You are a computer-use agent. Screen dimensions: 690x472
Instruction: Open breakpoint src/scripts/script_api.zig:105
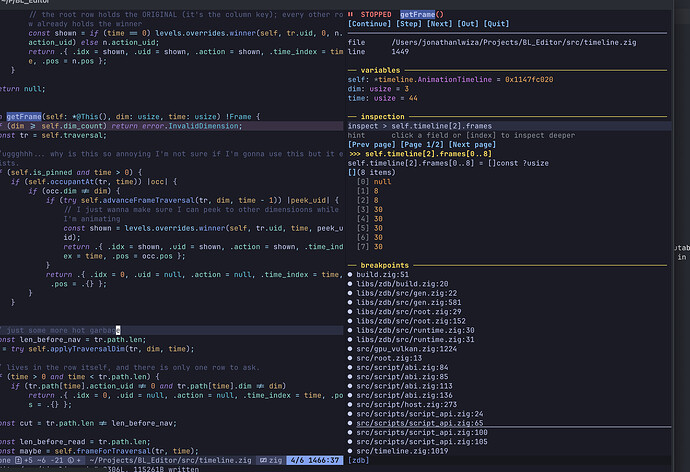tap(422, 442)
